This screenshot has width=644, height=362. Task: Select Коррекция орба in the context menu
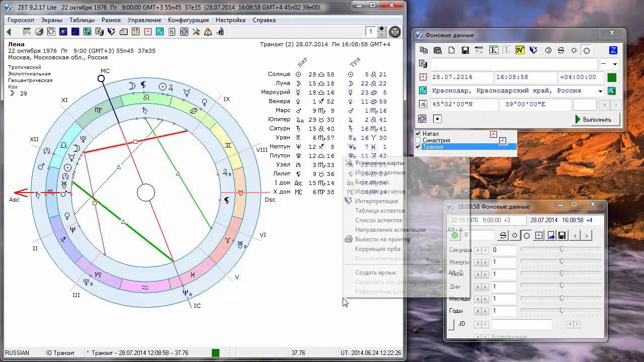378,249
